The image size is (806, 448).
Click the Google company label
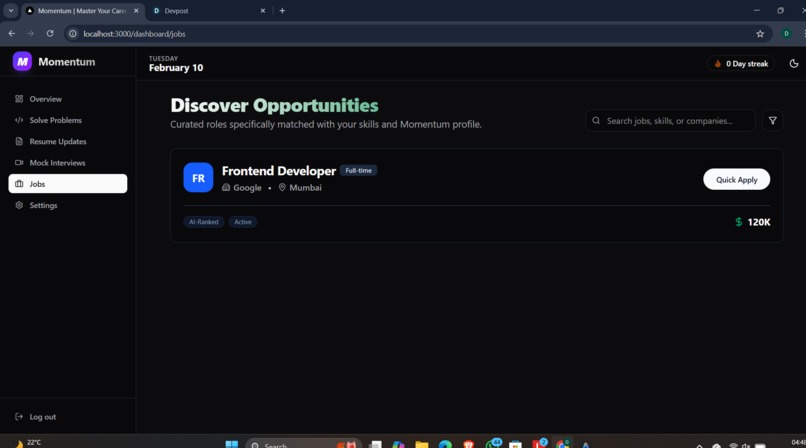click(x=247, y=188)
